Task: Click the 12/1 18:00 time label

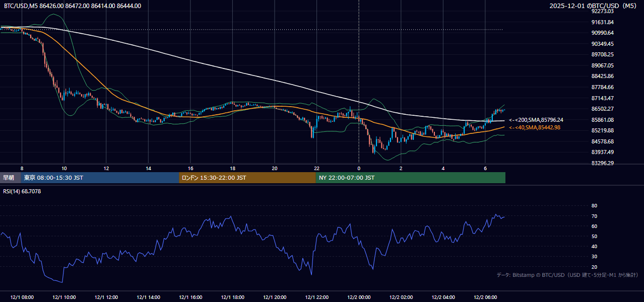Action: (x=232, y=297)
